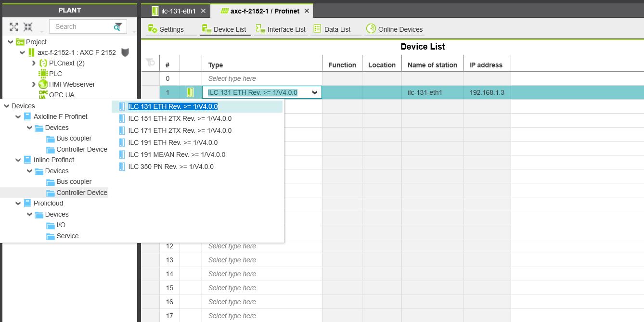
Task: Click the Settings toolbar icon
Action: [x=153, y=29]
